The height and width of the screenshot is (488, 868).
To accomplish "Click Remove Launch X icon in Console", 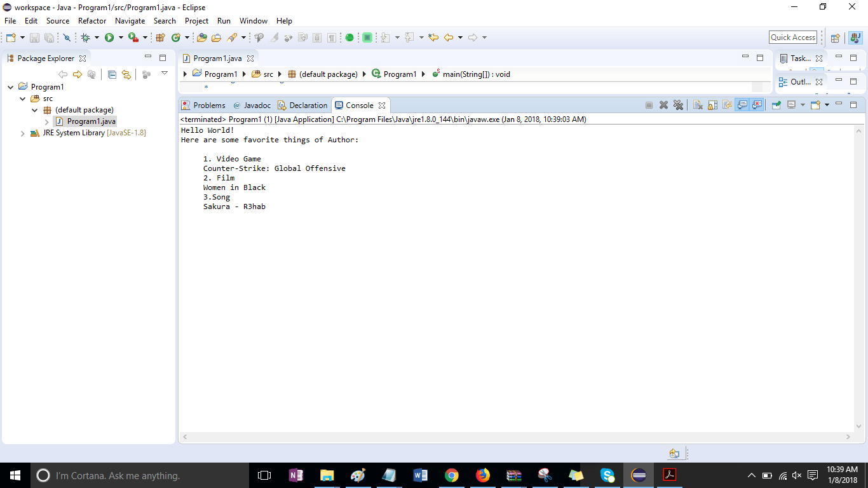I will pos(663,105).
